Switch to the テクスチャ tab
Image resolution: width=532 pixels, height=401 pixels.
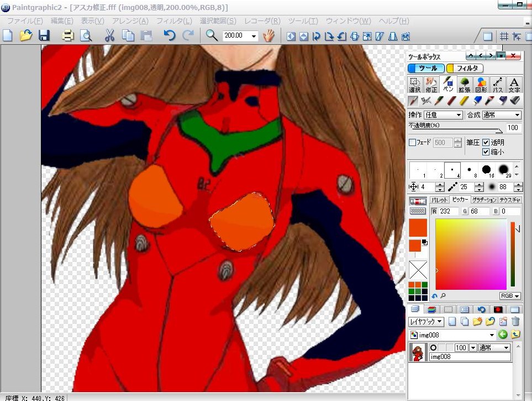point(509,200)
